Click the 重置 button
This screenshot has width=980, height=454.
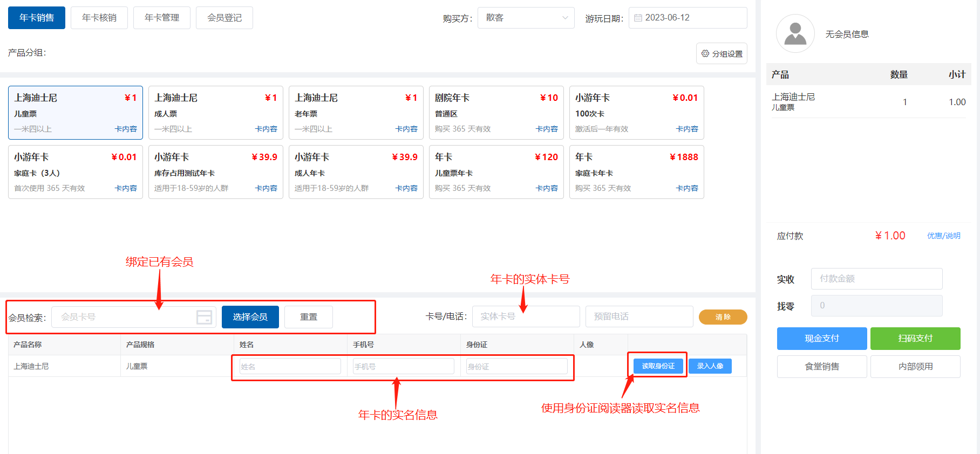(x=309, y=317)
